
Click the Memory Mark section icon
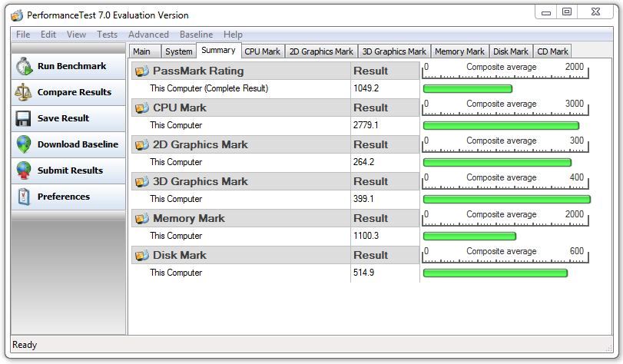142,219
